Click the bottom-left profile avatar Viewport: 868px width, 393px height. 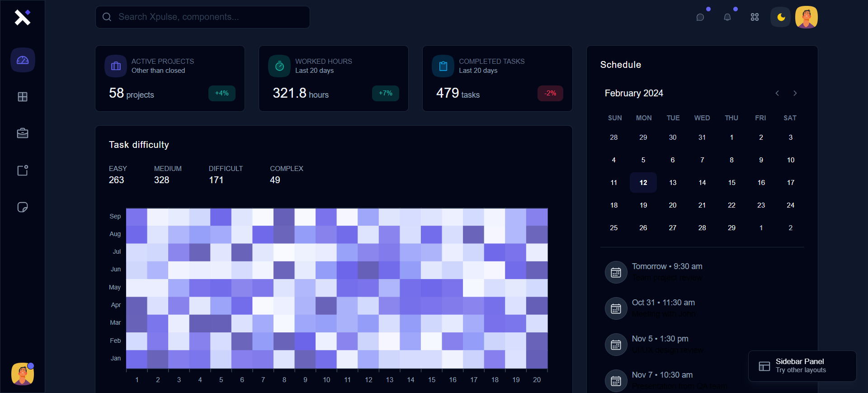[23, 374]
